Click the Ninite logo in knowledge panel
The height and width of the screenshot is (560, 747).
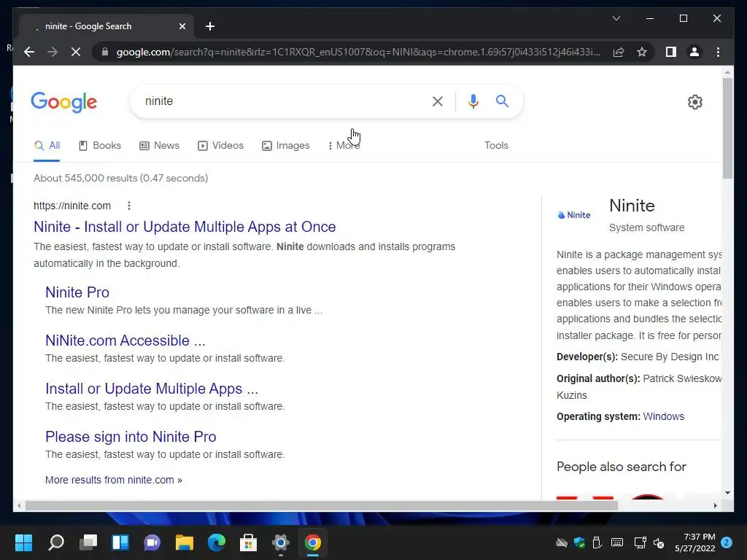click(574, 215)
